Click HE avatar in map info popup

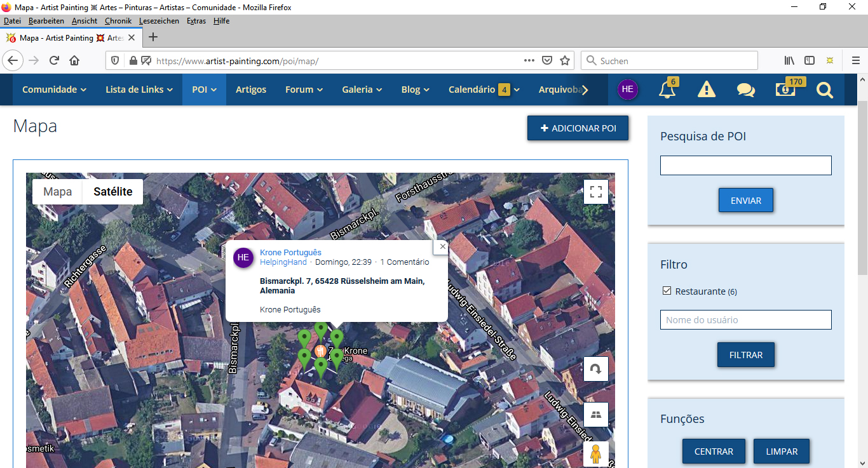coord(243,257)
